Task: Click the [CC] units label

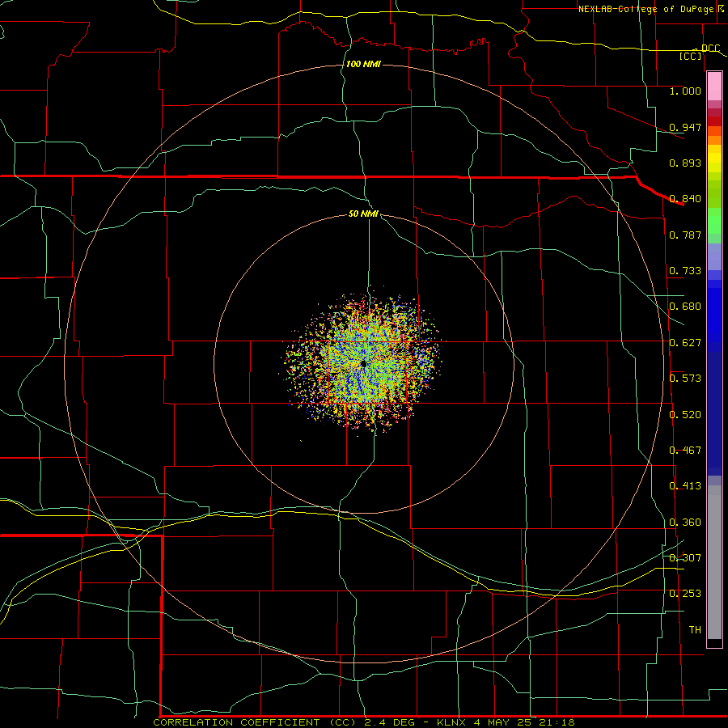Action: click(691, 56)
